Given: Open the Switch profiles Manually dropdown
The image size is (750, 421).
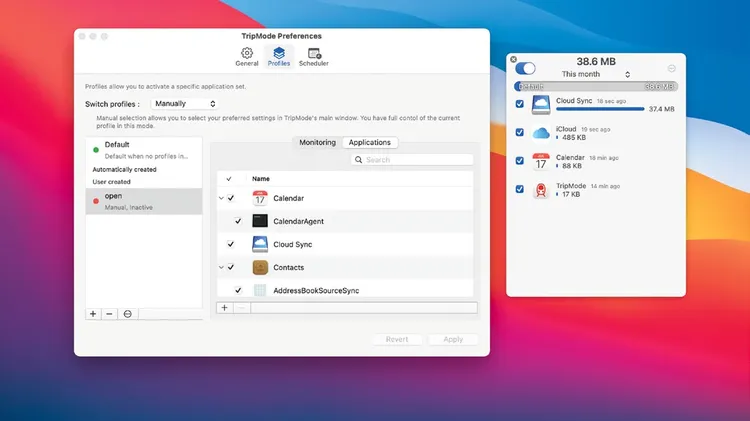Looking at the screenshot, I should (x=184, y=103).
